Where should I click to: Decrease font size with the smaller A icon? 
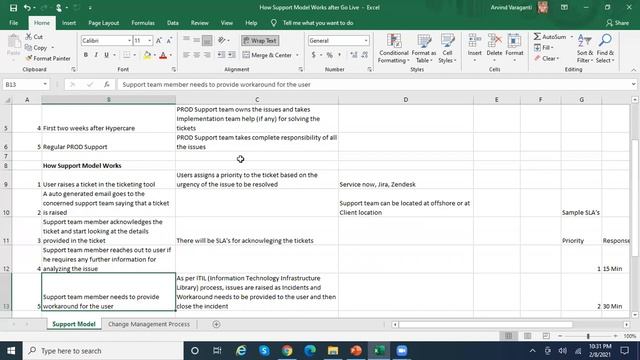coord(169,40)
